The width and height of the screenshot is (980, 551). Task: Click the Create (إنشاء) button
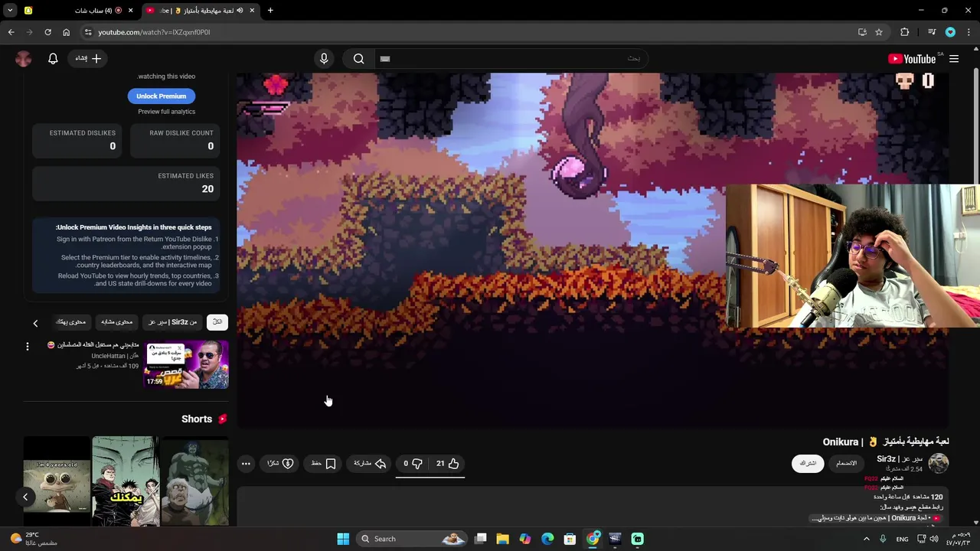(x=88, y=59)
